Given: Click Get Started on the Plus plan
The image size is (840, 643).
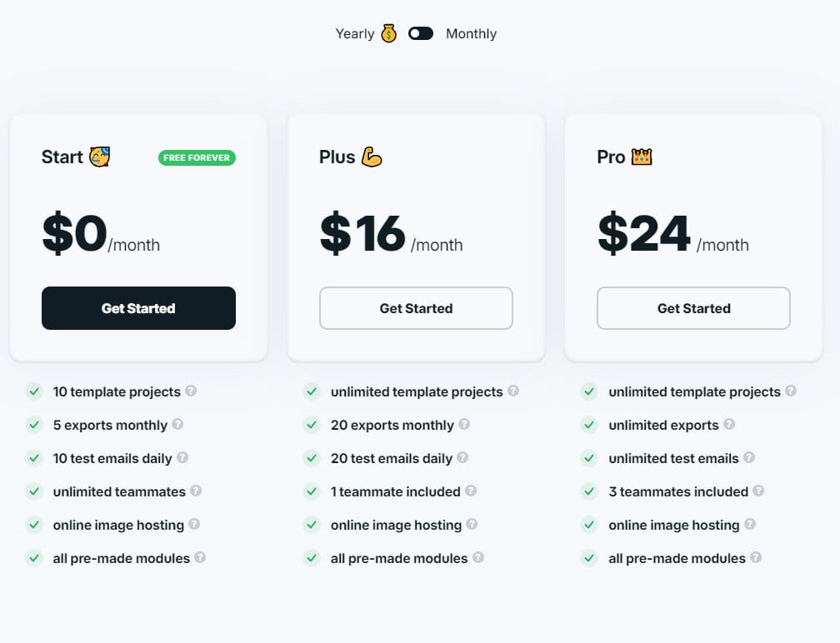Looking at the screenshot, I should pyautogui.click(x=417, y=308).
